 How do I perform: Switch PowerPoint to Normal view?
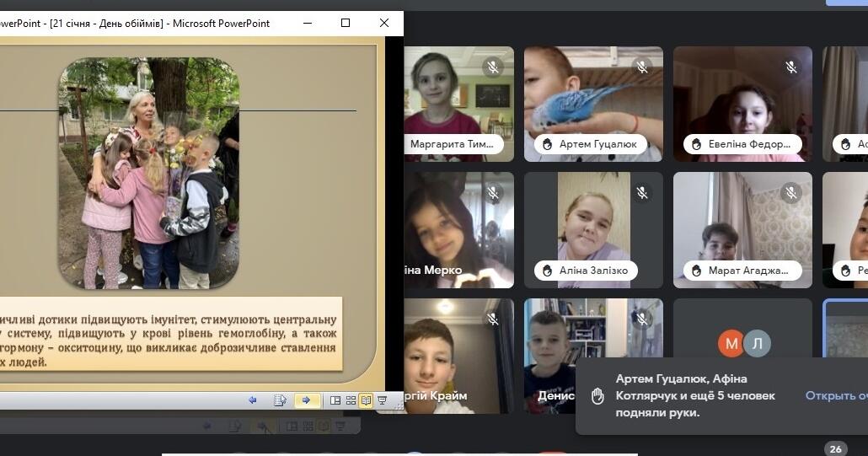335,400
